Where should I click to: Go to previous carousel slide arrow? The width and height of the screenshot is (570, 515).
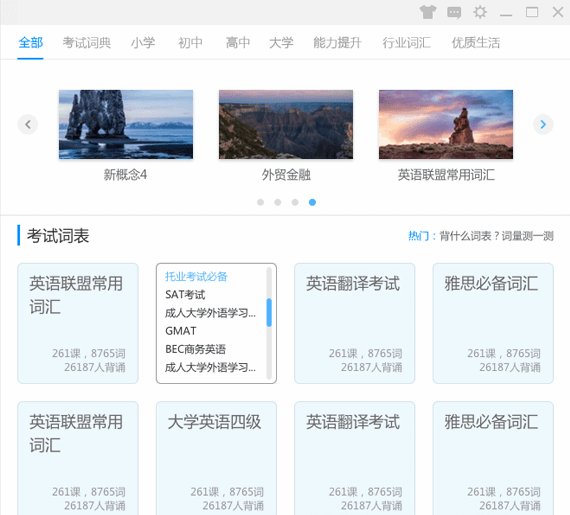28,124
